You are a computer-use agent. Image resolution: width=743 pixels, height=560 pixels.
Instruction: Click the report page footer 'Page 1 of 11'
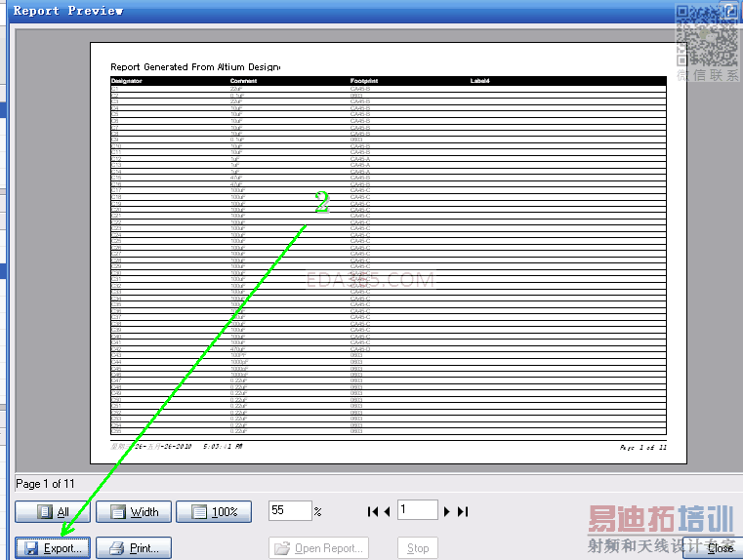point(643,448)
